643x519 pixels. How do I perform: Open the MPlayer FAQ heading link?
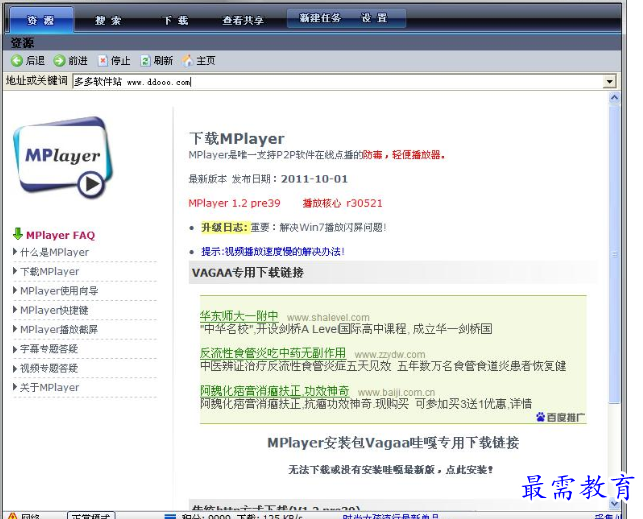coord(60,235)
